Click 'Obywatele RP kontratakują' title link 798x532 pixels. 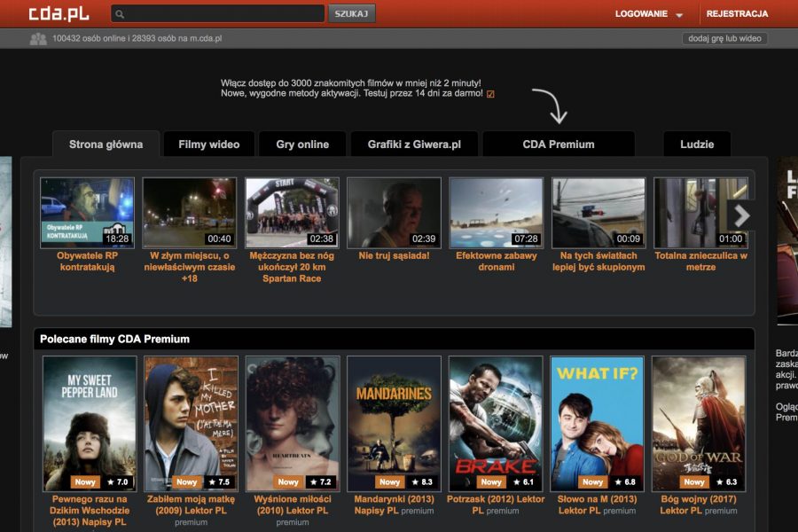[87, 262]
